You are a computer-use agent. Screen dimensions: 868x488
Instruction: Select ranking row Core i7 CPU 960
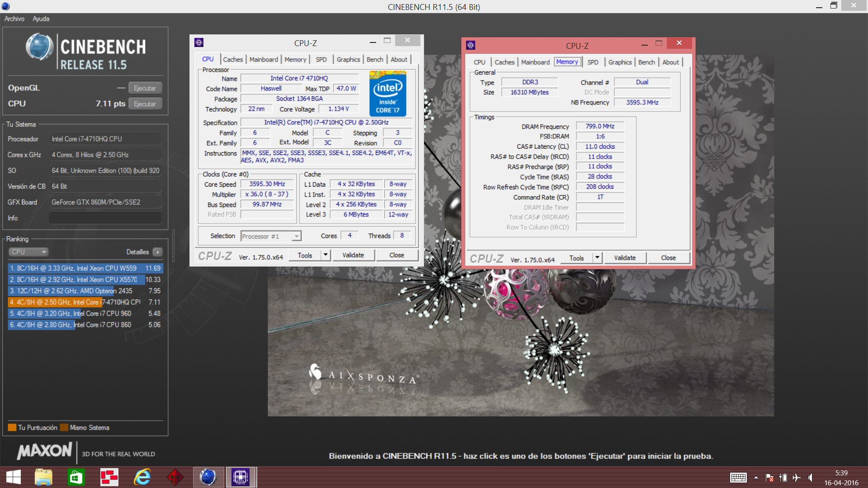[85, 314]
